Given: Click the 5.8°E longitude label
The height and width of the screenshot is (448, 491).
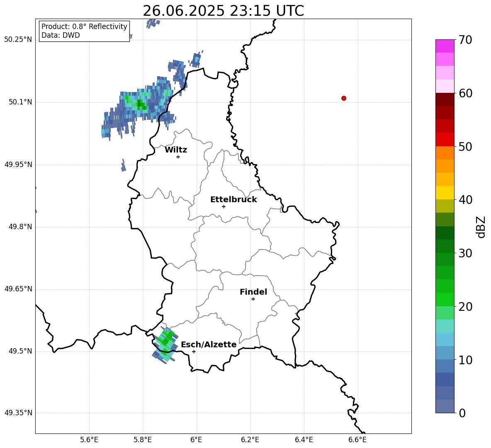Looking at the screenshot, I should click(143, 440).
